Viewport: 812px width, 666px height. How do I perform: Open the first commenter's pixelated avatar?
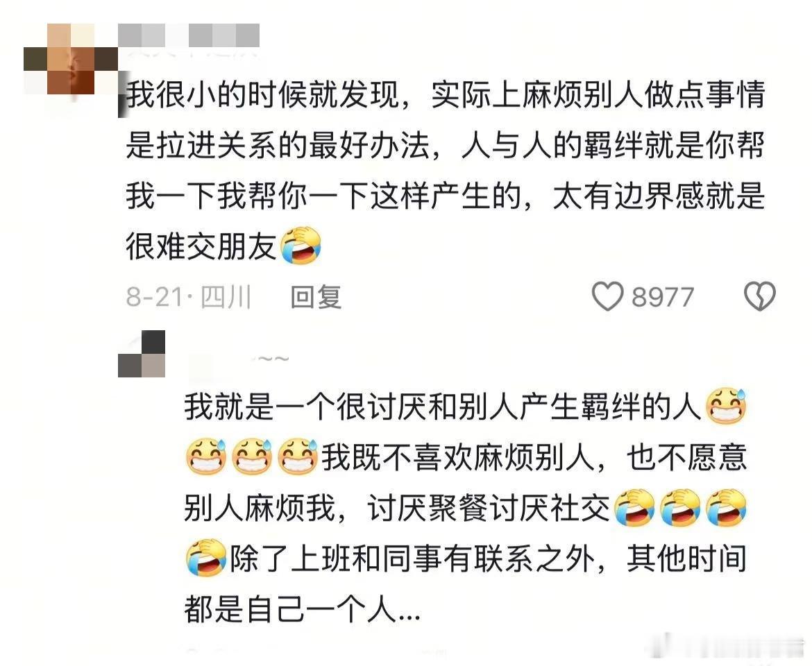(x=71, y=60)
